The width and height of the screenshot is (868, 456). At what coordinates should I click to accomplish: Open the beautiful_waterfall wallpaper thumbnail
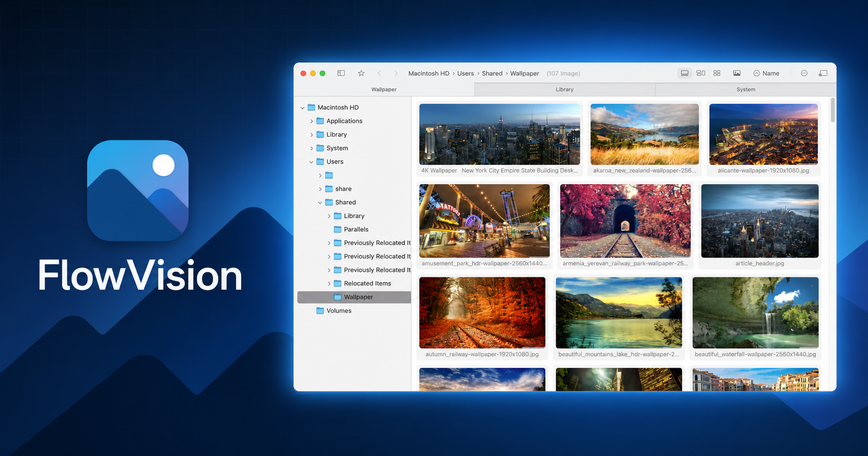pyautogui.click(x=755, y=313)
